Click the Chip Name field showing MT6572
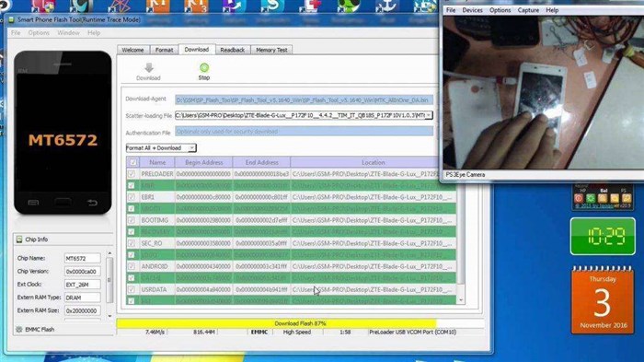 [82, 258]
